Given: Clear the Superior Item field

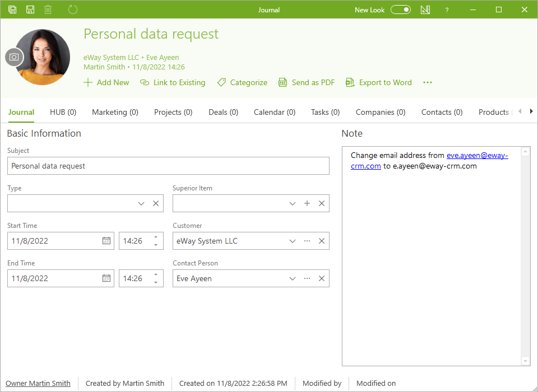Looking at the screenshot, I should click(x=322, y=203).
